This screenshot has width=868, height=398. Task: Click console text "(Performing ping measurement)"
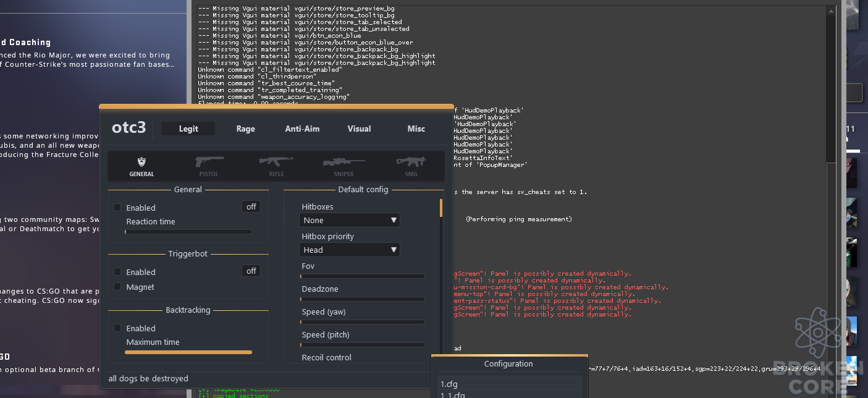(519, 219)
